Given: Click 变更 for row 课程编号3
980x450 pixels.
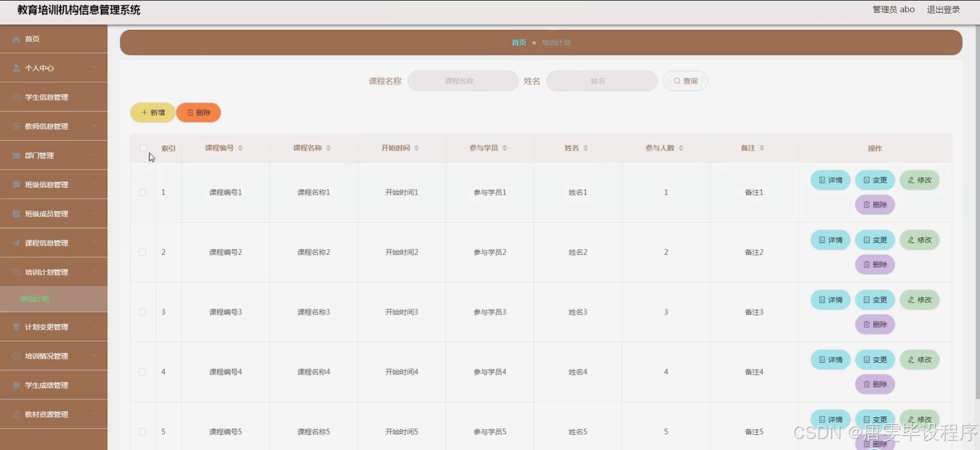Looking at the screenshot, I should pos(875,300).
